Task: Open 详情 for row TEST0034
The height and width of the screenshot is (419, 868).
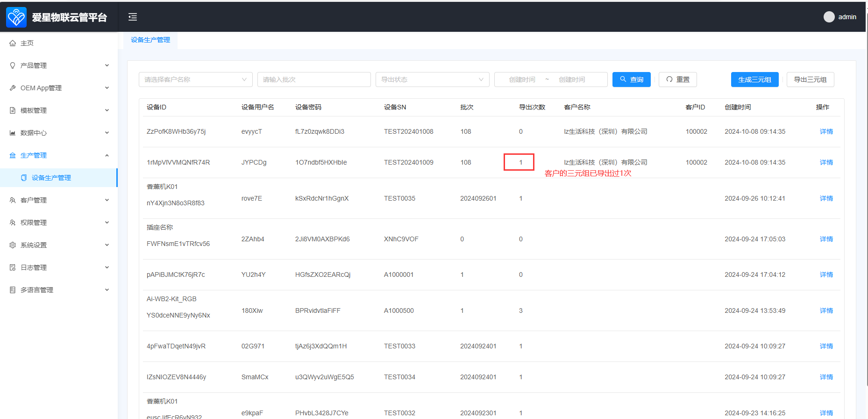Action: pos(826,377)
